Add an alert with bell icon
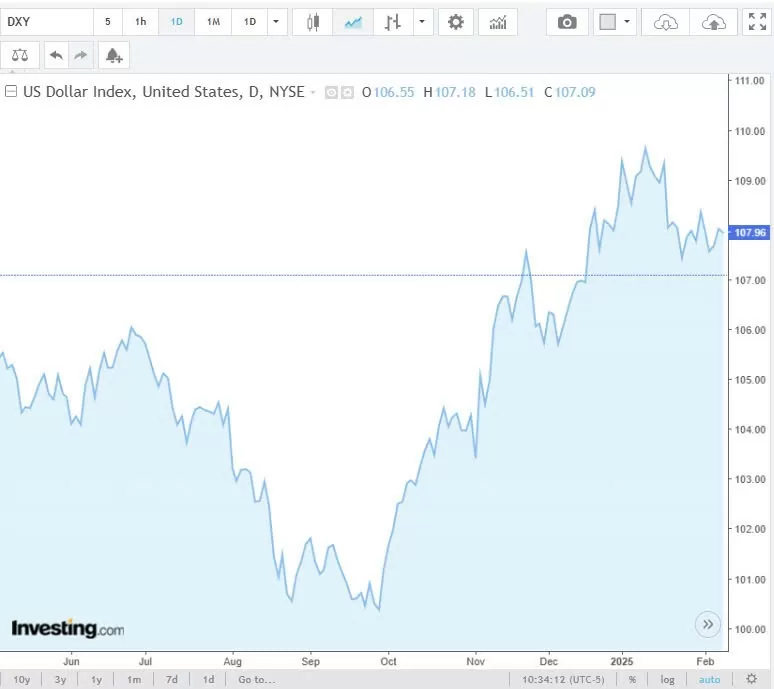 pos(113,55)
